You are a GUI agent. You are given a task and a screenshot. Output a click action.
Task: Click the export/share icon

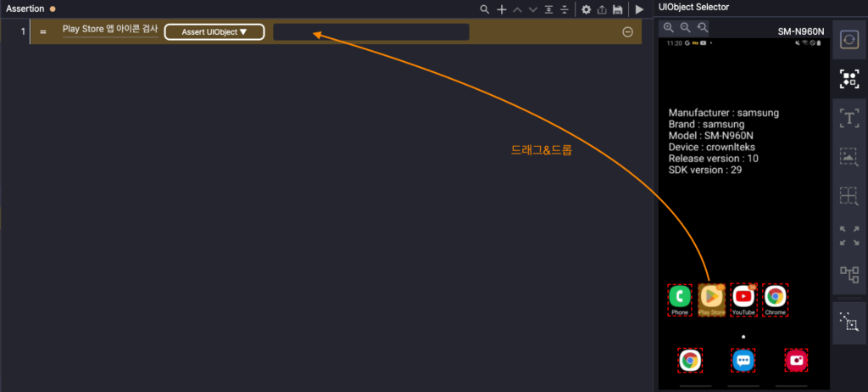pyautogui.click(x=602, y=9)
